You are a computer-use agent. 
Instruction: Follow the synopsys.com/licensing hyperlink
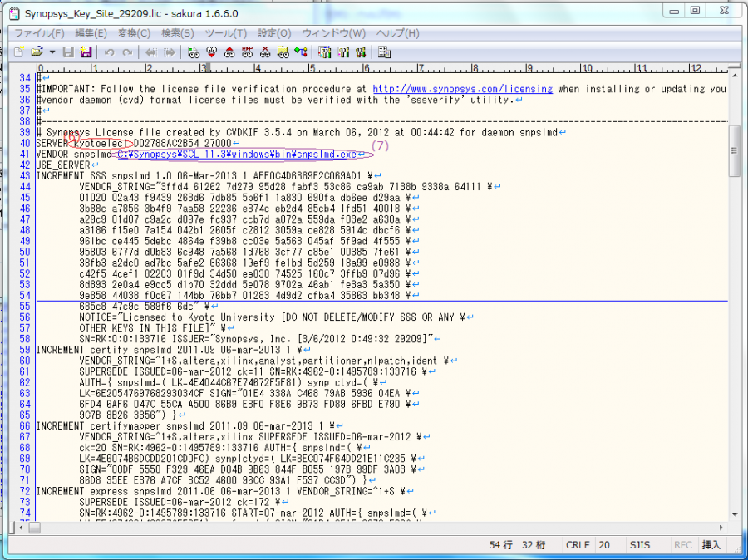pyautogui.click(x=462, y=89)
